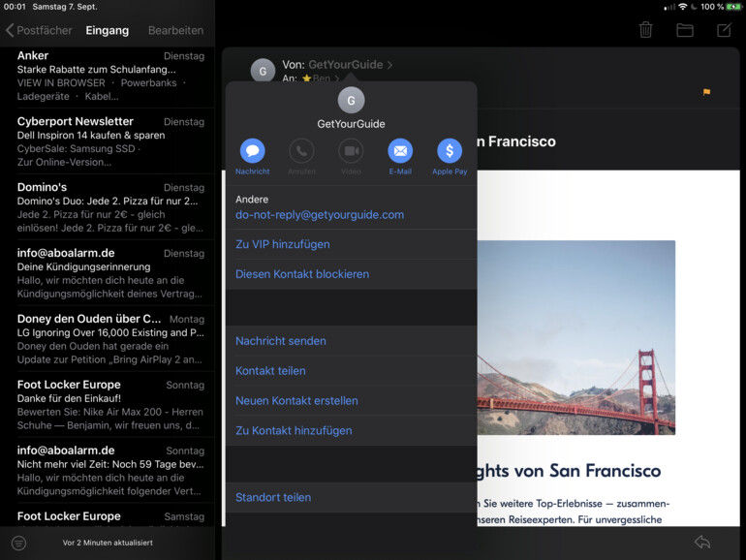Select Diesen Kontakt blockieren
The height and width of the screenshot is (560, 746).
click(352, 274)
